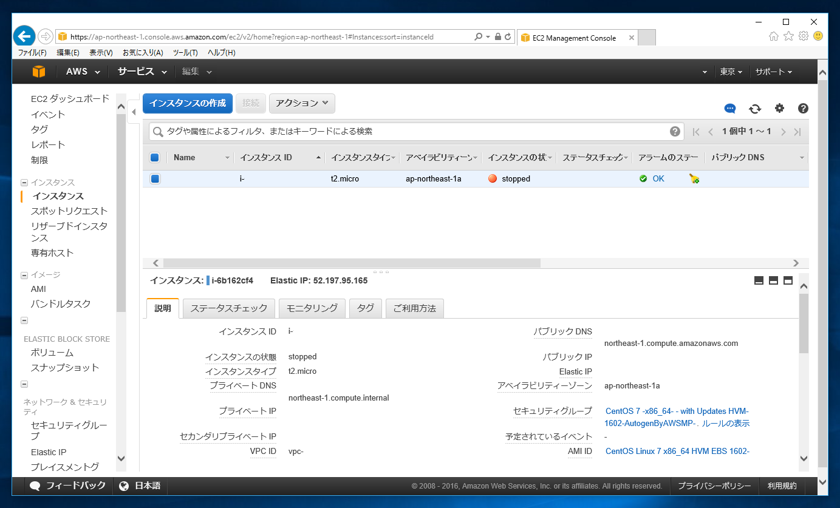Open browser tools gear icon

803,36
